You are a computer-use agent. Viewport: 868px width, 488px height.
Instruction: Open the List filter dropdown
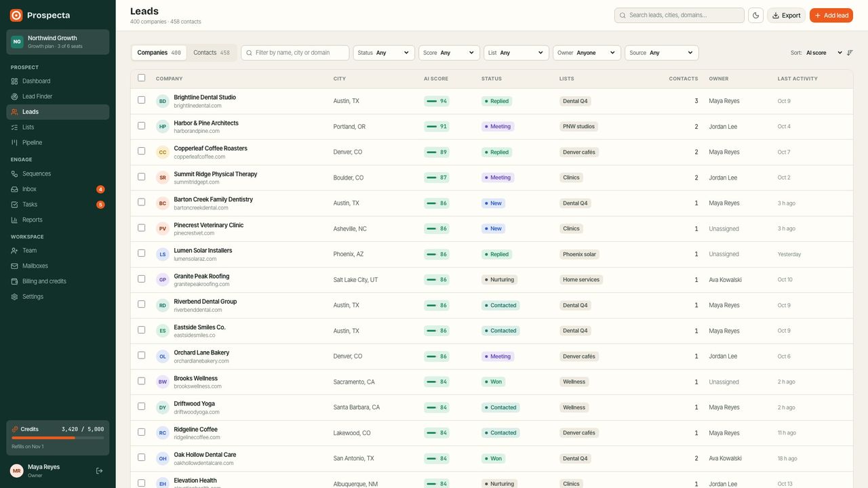point(516,53)
